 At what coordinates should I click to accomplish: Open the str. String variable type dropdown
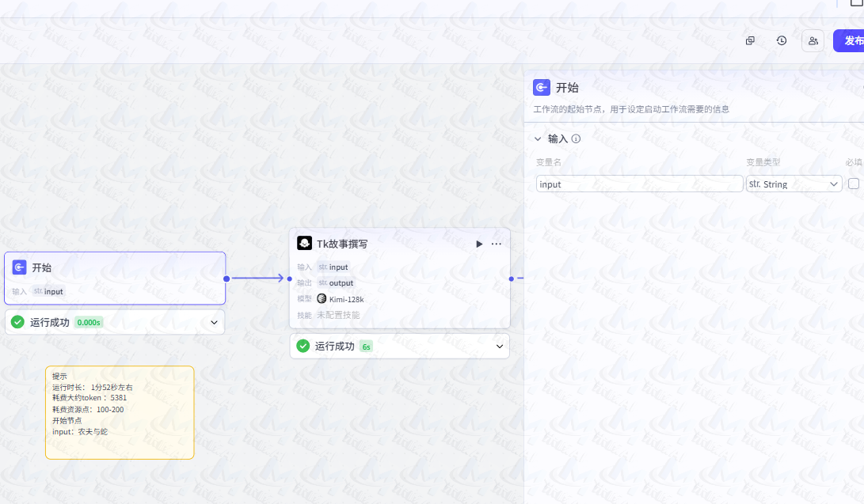[x=794, y=184]
